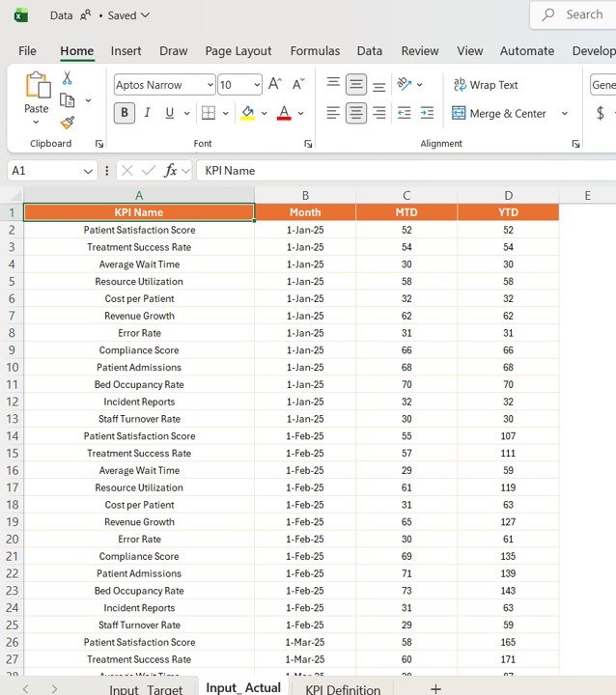Open the font size dropdown
The image size is (616, 695).
(255, 85)
